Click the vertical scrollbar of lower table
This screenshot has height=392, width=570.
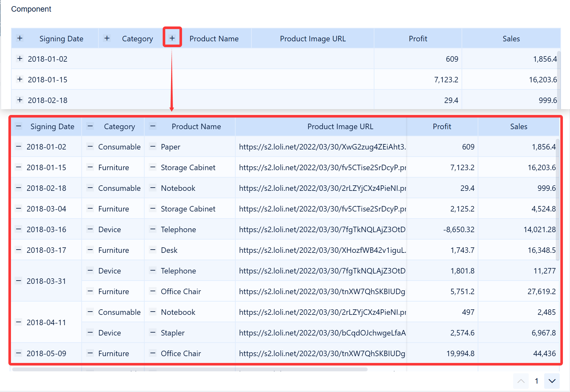557,200
